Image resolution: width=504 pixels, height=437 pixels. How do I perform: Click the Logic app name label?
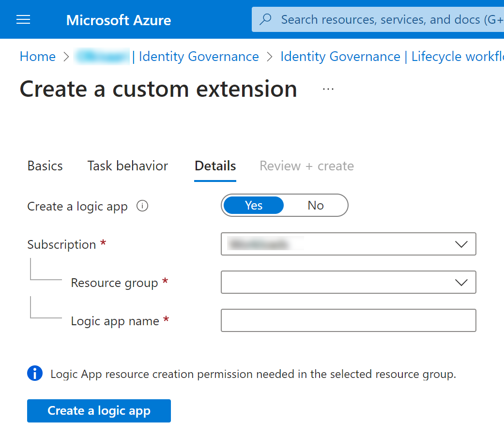(115, 321)
